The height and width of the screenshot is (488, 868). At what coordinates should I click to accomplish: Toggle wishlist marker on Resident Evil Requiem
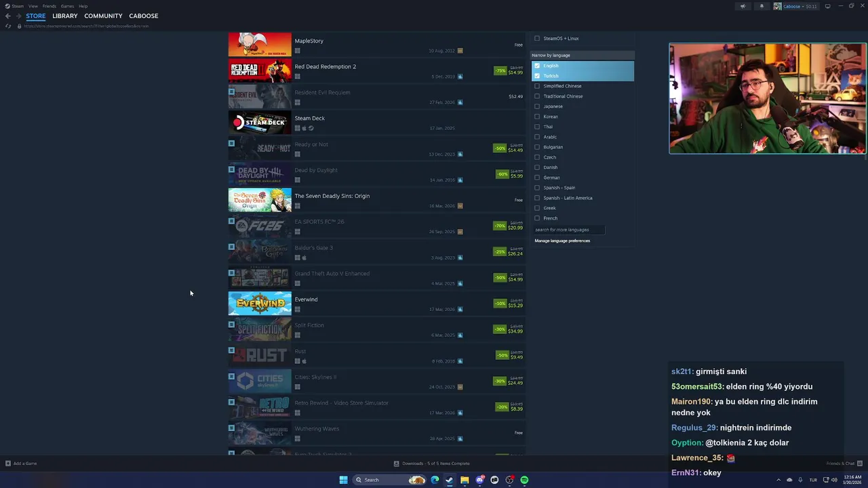(x=231, y=91)
